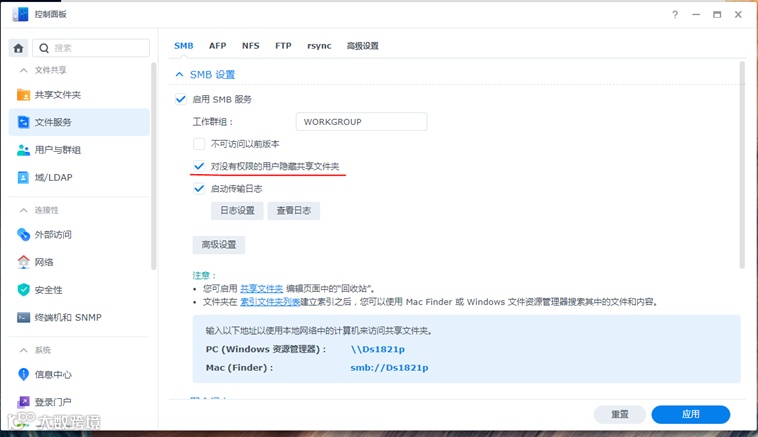Screen dimensions: 758x437
Task: Open the 共享文件夹 folder icon
Action: pos(23,95)
